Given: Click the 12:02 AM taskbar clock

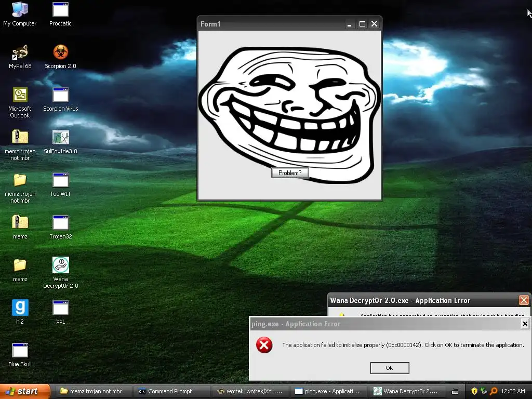Looking at the screenshot, I should click(513, 391).
